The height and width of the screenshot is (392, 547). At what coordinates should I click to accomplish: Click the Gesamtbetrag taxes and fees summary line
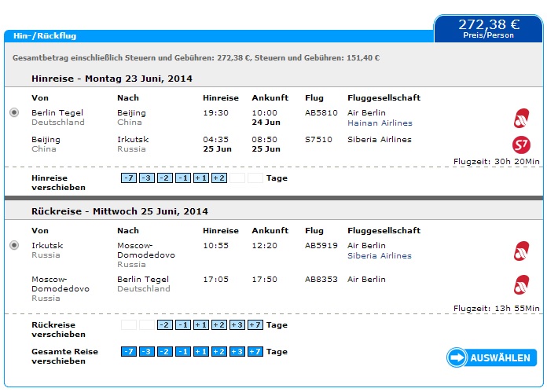pyautogui.click(x=196, y=58)
